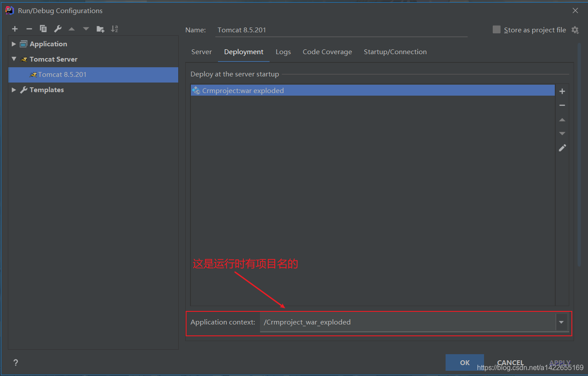Remove the selected deployment artifact

562,105
